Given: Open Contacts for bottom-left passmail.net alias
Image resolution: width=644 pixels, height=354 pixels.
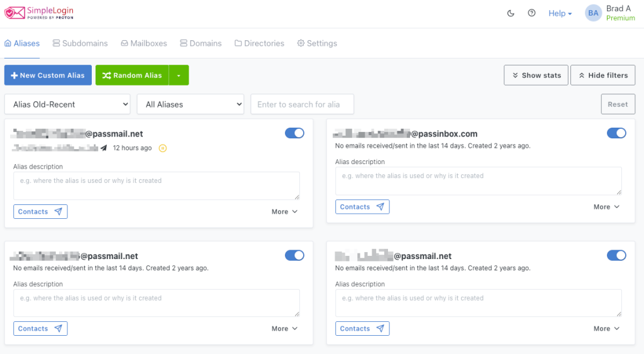Looking at the screenshot, I should pyautogui.click(x=40, y=329).
